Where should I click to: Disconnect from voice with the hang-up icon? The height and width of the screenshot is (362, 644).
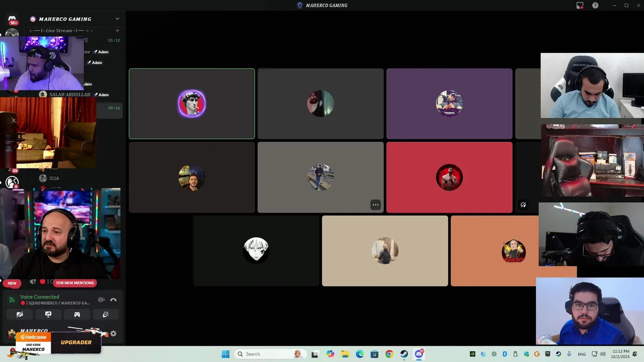point(113,300)
